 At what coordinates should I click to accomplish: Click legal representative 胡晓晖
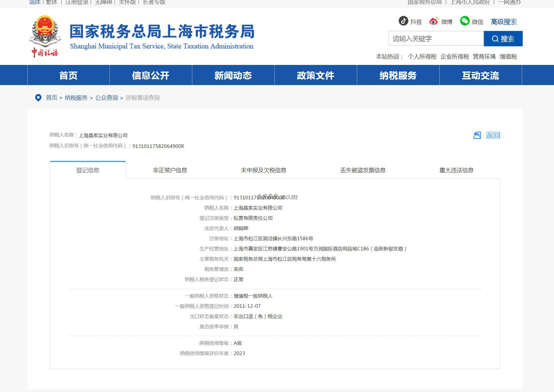pyautogui.click(x=241, y=228)
